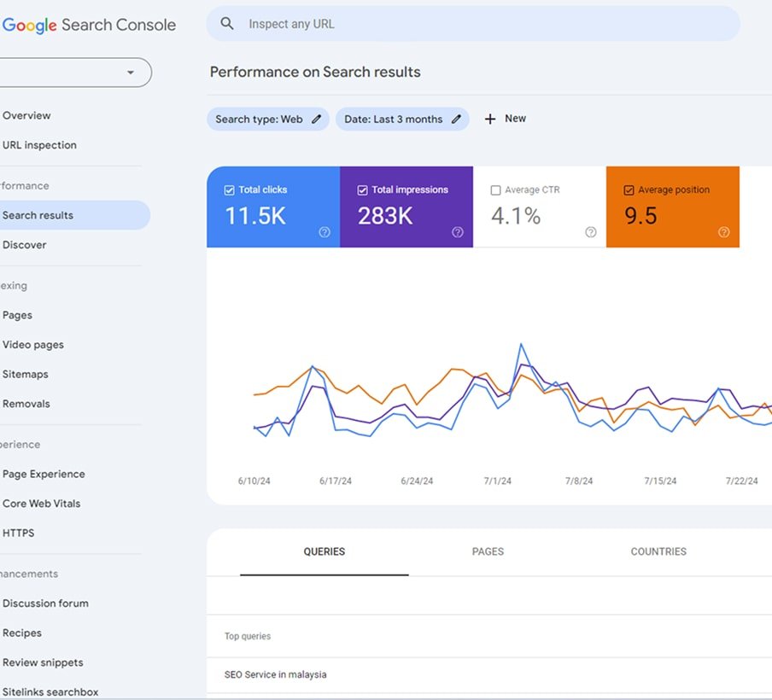Screen dimensions: 772x700
Task: Edit the Date: Last 3 months pencil
Action: point(456,120)
